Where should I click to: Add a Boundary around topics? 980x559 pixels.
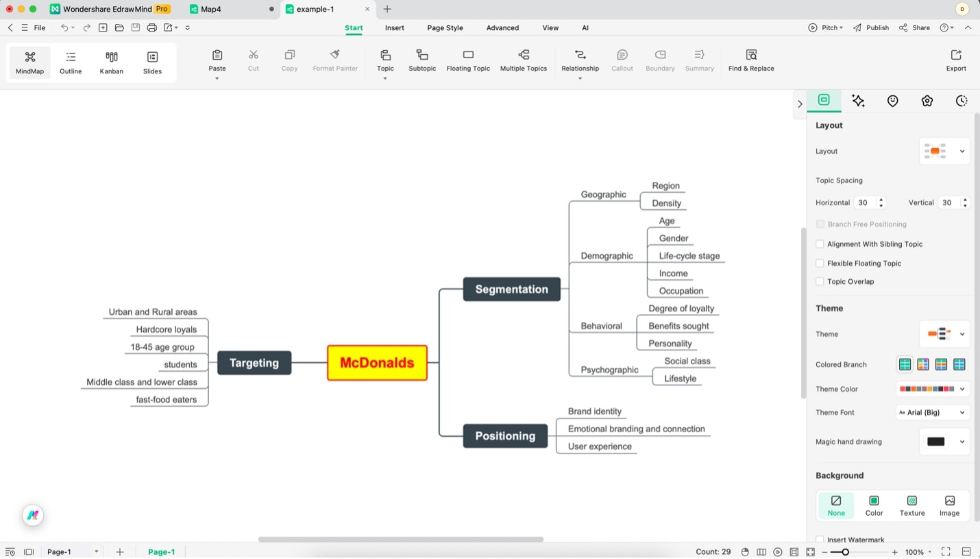coord(660,60)
